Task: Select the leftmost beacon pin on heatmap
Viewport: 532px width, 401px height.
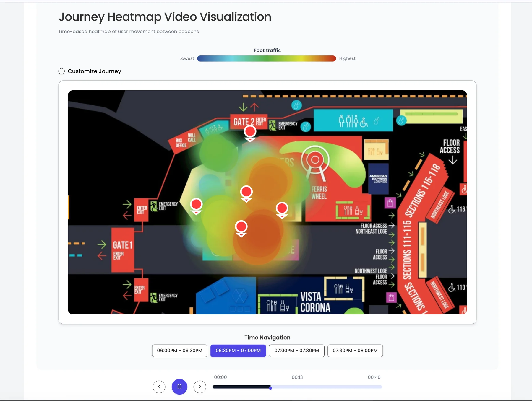Action: coord(196,206)
